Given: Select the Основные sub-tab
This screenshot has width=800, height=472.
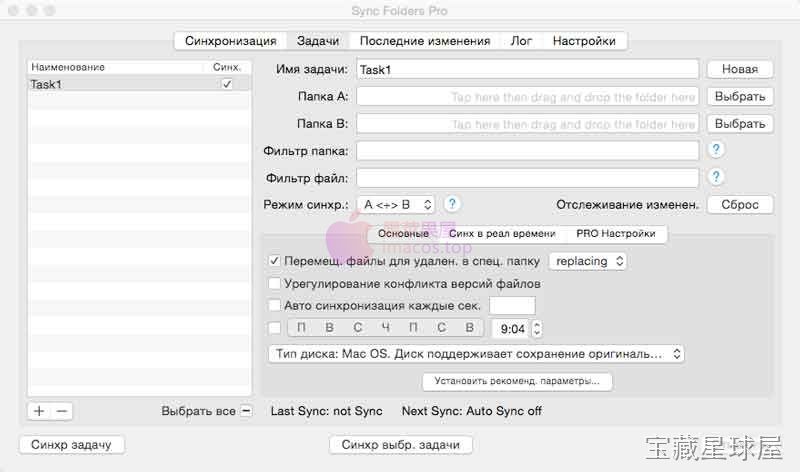Looking at the screenshot, I should 403,234.
